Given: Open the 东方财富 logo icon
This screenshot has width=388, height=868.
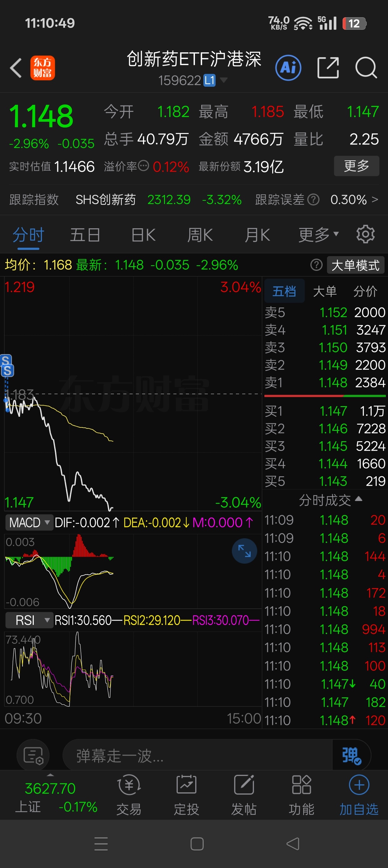Looking at the screenshot, I should (43, 68).
